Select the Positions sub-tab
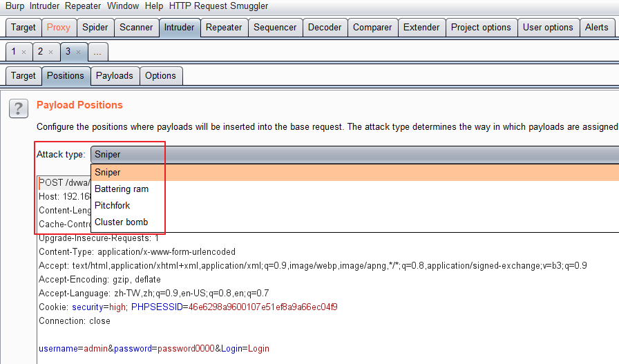 pos(66,75)
